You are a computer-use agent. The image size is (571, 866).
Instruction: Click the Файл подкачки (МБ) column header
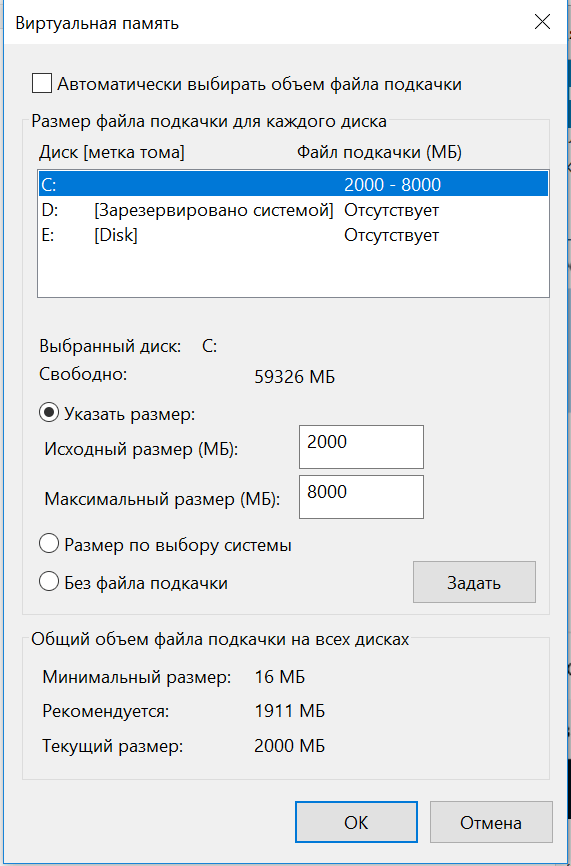(x=379, y=152)
